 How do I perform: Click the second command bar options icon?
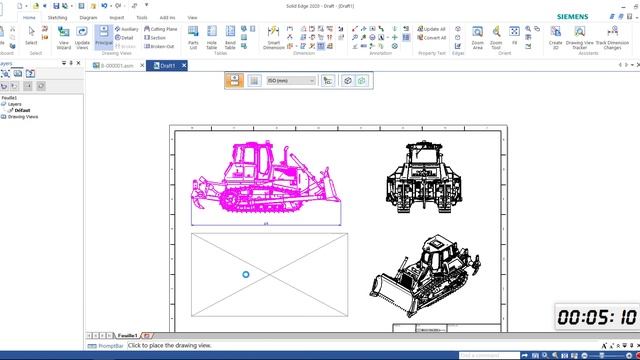[x=254, y=80]
